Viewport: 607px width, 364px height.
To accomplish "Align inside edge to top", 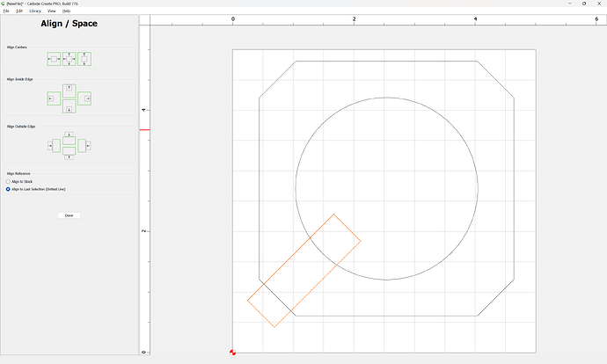I will [x=69, y=91].
